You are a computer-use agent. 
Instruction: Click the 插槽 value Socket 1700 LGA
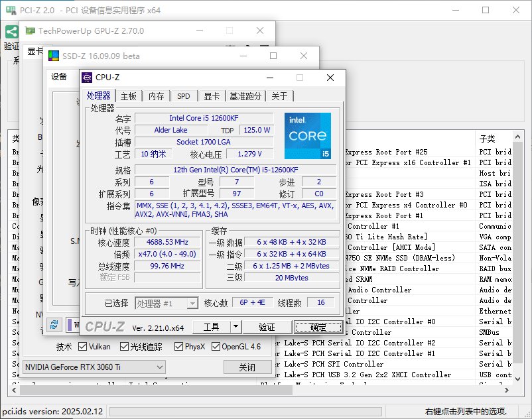[204, 142]
